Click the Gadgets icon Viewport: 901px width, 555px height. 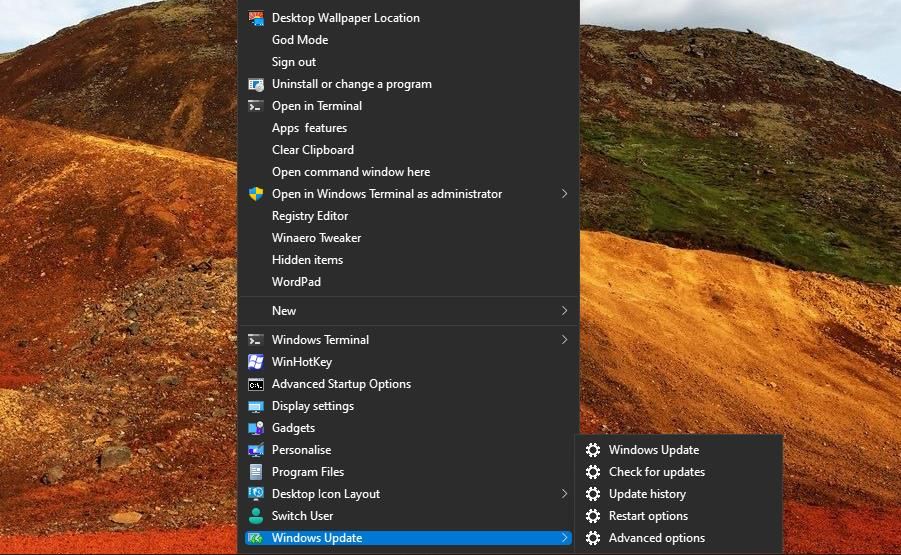coord(256,428)
